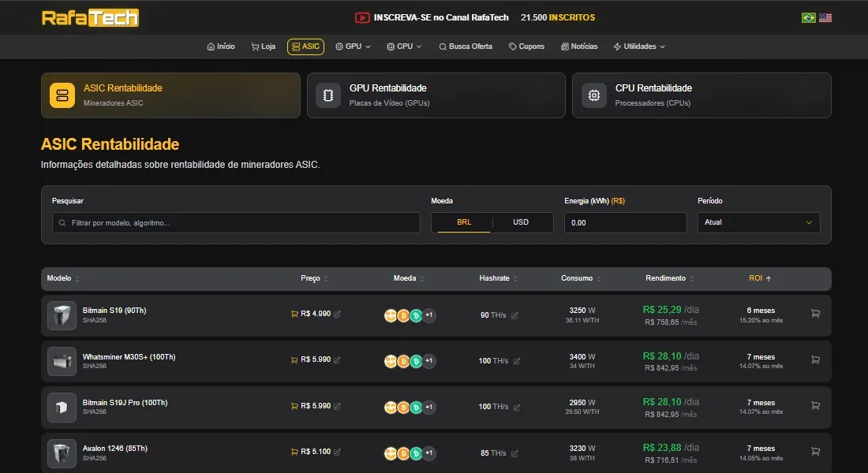Edit hashrate pencil for Whatsminer M30S+
The image size is (868, 473).
pos(517,361)
